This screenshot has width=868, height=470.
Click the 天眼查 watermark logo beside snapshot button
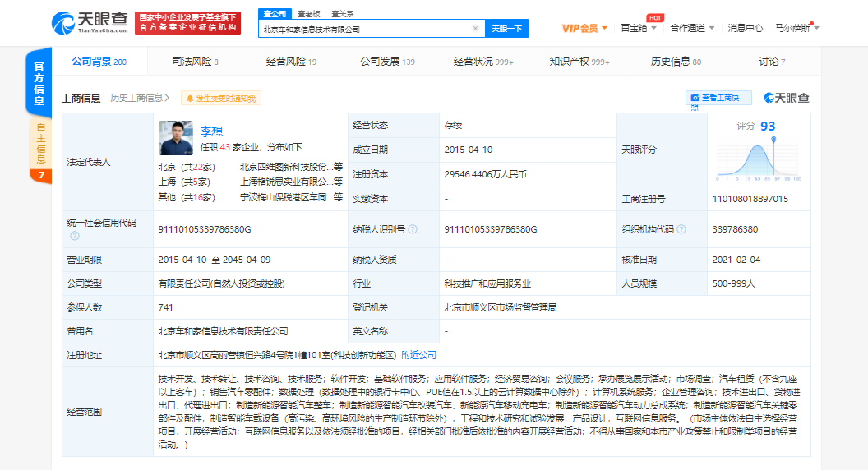(x=787, y=98)
